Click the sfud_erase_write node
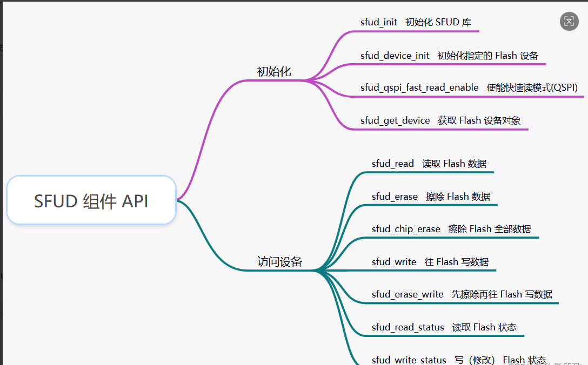 462,294
